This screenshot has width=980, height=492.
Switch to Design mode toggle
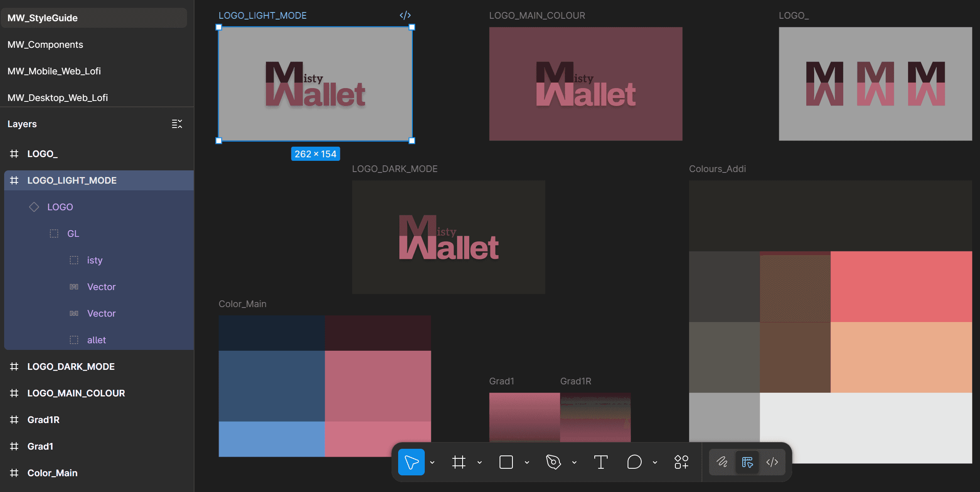pyautogui.click(x=747, y=462)
